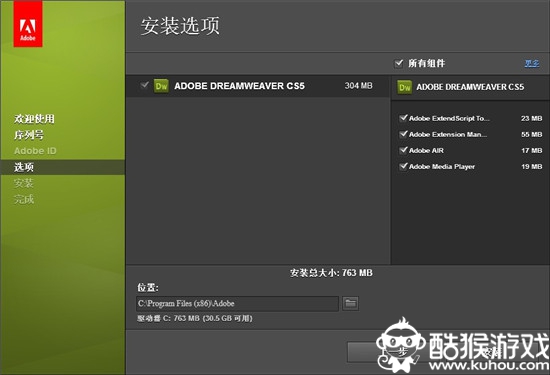Select the 欢迎使用 step in sidebar
The width and height of the screenshot is (550, 375).
[x=34, y=119]
